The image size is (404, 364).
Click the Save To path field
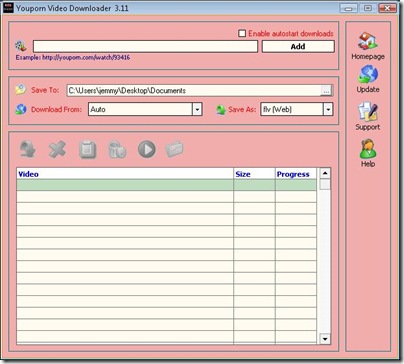click(194, 91)
